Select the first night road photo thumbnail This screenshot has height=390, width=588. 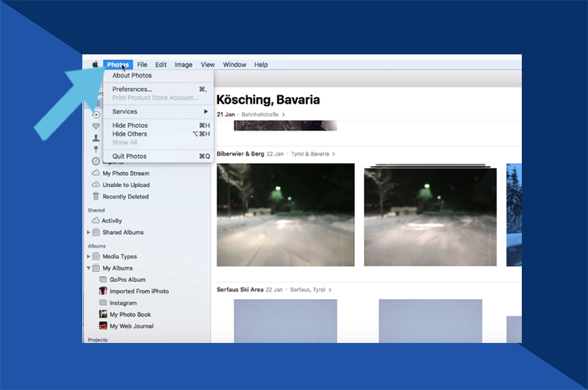click(285, 215)
